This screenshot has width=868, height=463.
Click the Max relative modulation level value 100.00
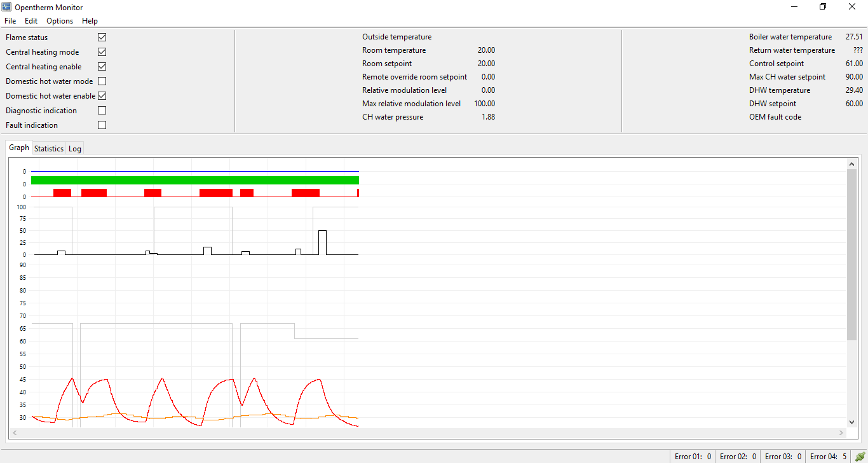(484, 104)
